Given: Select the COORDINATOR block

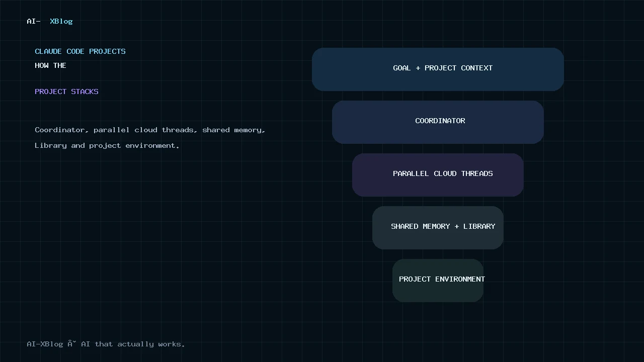Looking at the screenshot, I should click(x=438, y=122).
